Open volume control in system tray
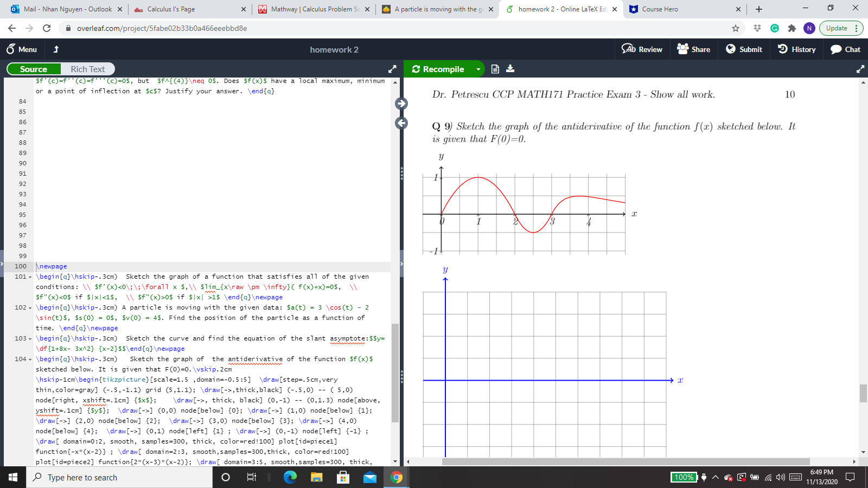 [x=781, y=477]
